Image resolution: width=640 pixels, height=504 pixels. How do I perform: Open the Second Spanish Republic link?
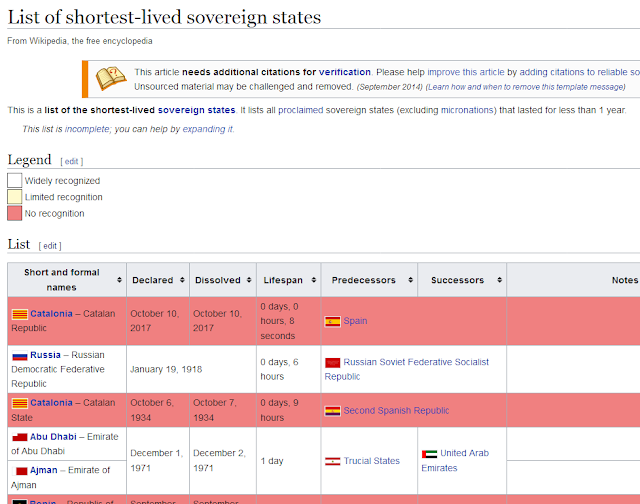click(x=396, y=411)
